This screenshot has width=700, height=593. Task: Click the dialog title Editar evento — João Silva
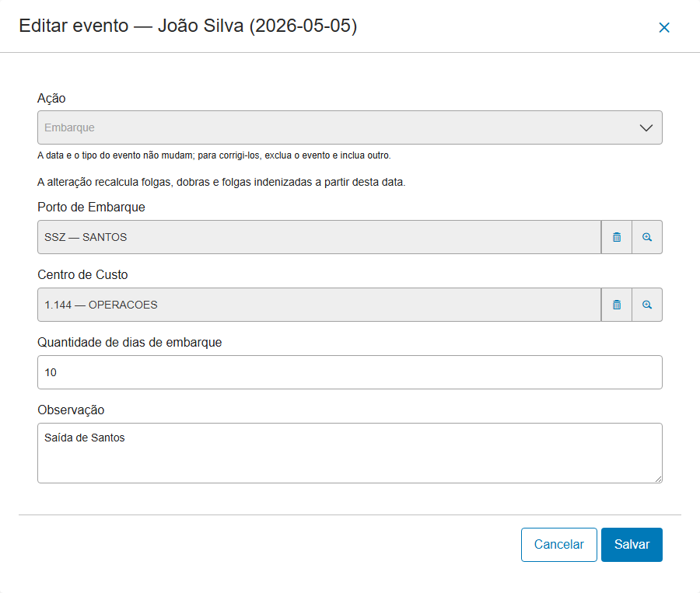[x=188, y=26]
